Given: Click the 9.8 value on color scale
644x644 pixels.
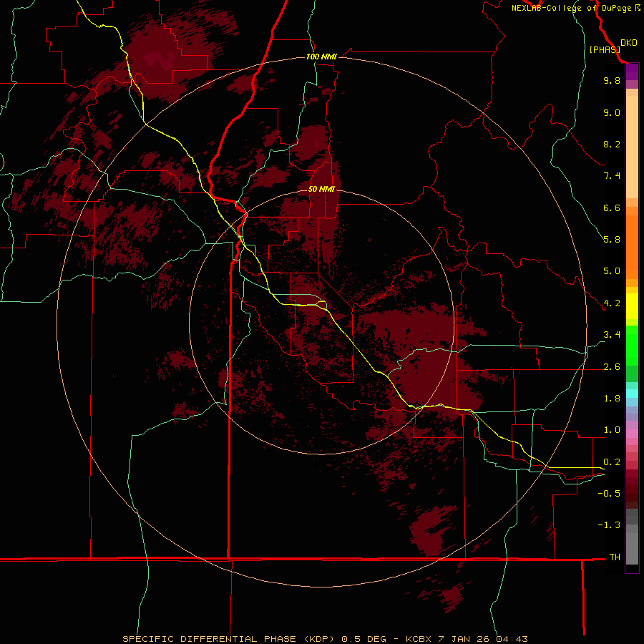Looking at the screenshot, I should pyautogui.click(x=612, y=80).
